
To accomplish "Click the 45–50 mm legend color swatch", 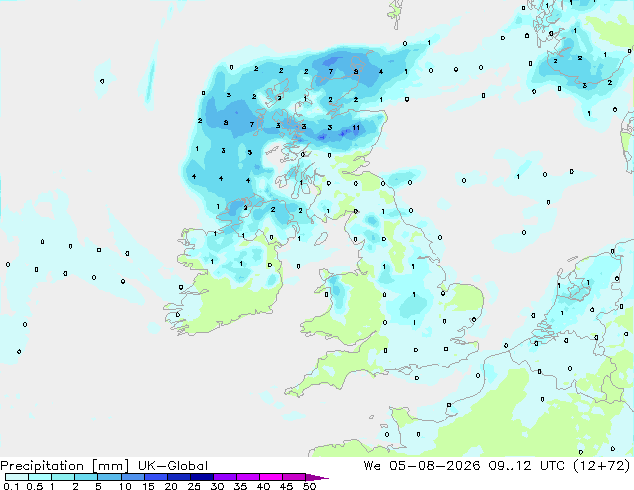I will 294,477.
